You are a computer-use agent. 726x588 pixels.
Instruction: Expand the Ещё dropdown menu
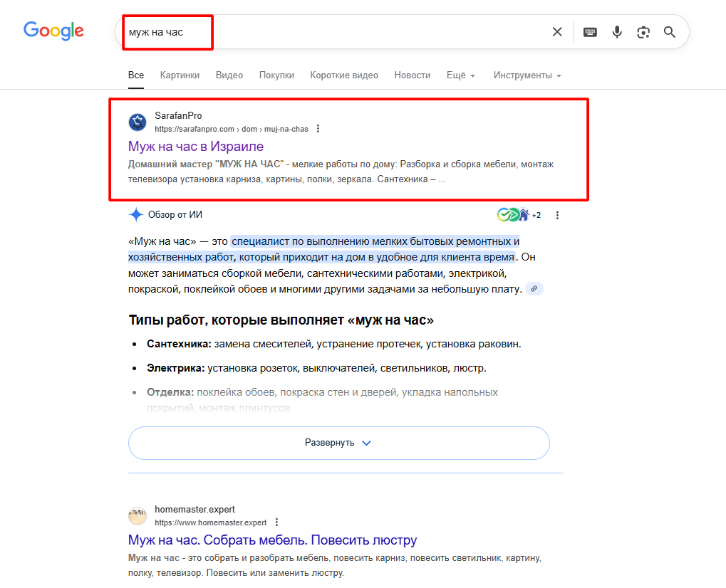point(460,75)
